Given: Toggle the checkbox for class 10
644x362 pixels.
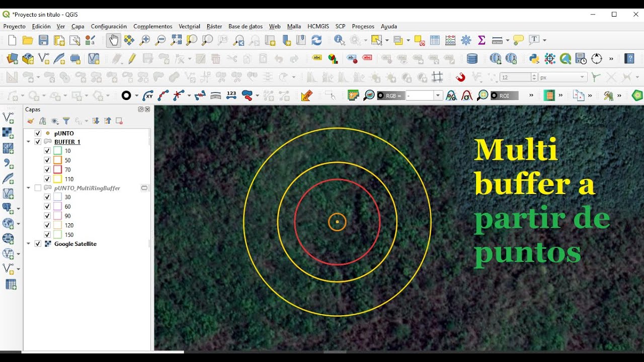Looking at the screenshot, I should click(47, 151).
